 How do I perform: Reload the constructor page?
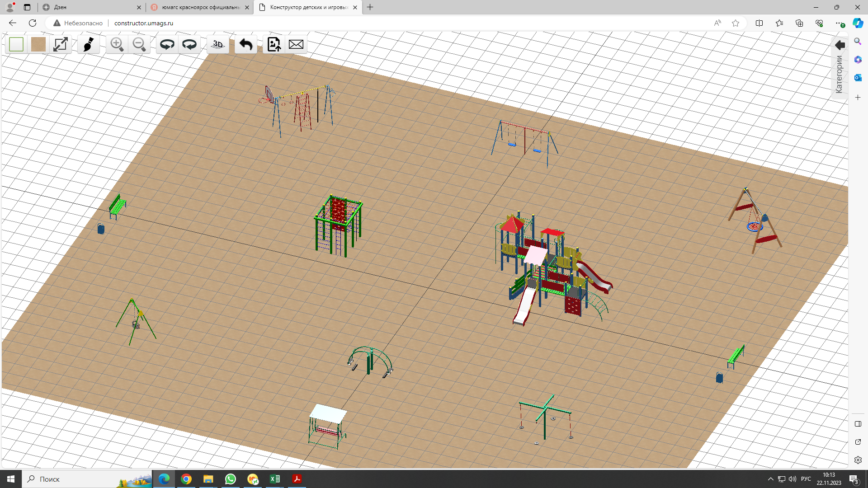coord(33,23)
